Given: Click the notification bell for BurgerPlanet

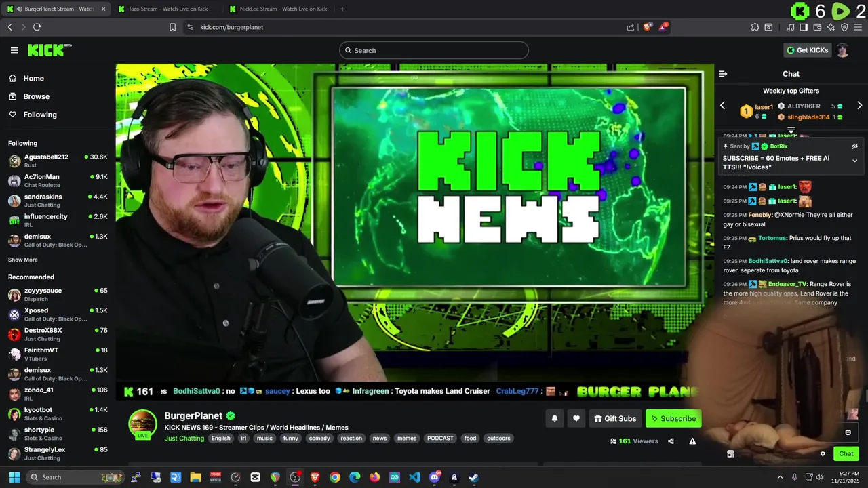Looking at the screenshot, I should pyautogui.click(x=554, y=418).
